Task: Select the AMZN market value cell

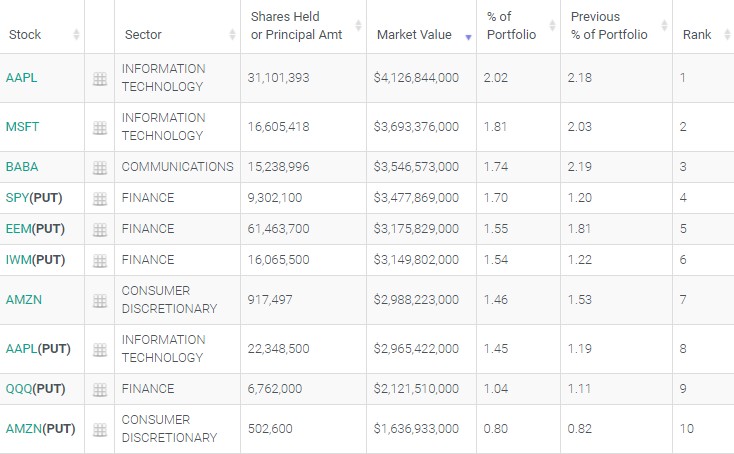Action: (x=416, y=299)
